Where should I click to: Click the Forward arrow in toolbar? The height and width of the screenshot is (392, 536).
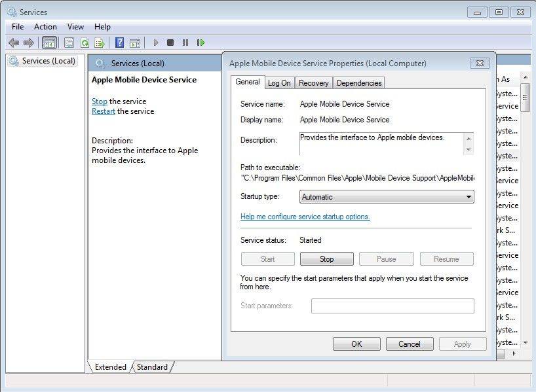click(x=28, y=43)
